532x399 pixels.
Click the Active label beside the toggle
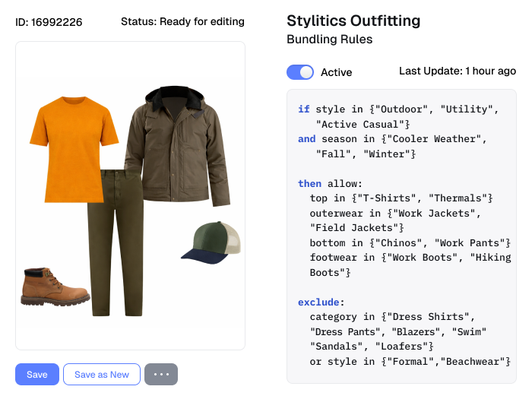click(x=336, y=73)
